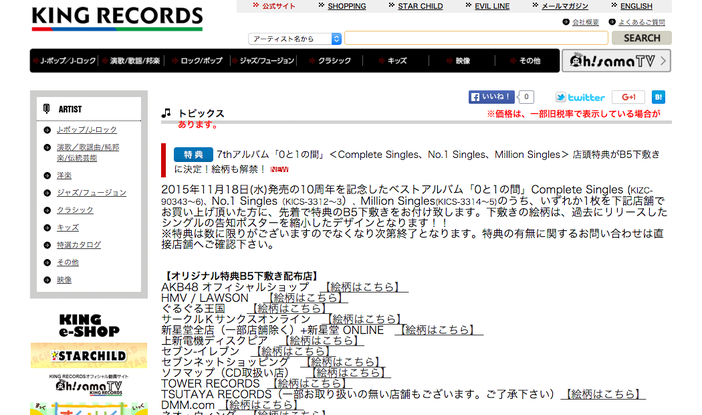Open メールマガジン top link
The width and height of the screenshot is (702, 415).
(x=565, y=6)
